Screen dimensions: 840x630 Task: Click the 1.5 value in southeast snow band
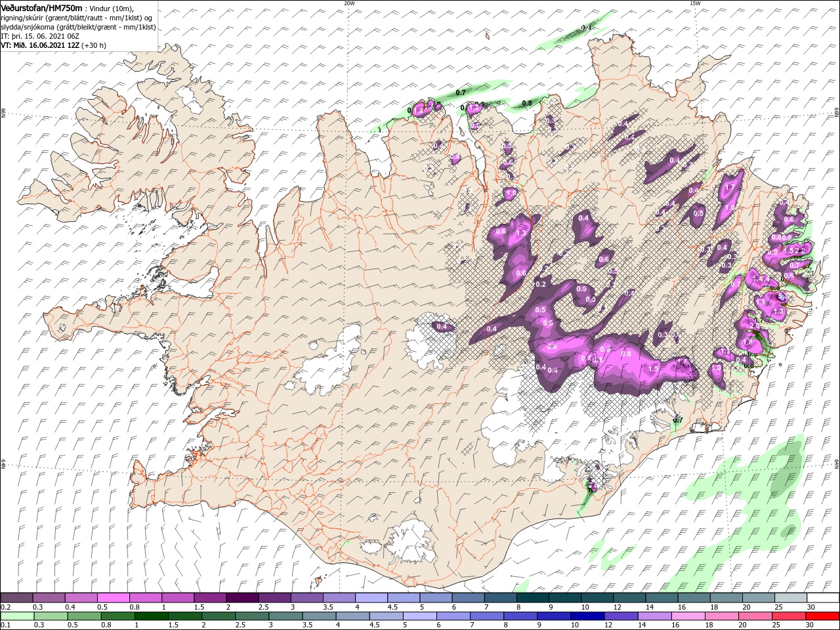653,369
